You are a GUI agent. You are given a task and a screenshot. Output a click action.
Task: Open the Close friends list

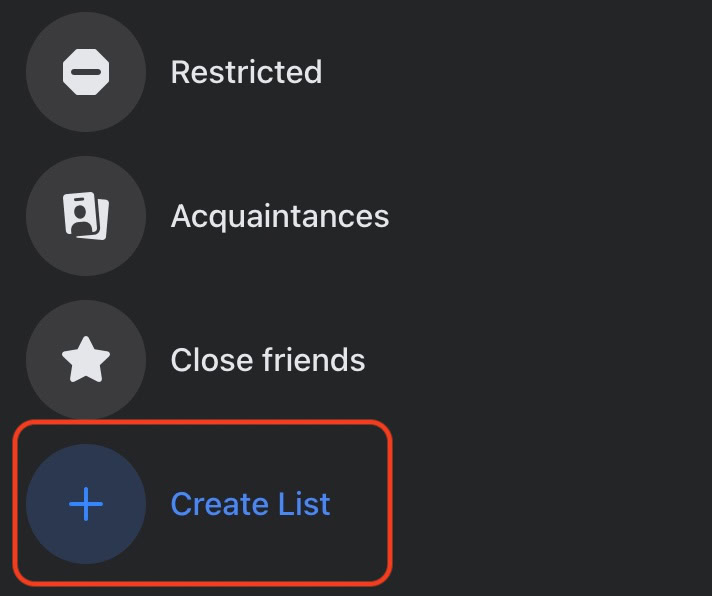tap(267, 360)
